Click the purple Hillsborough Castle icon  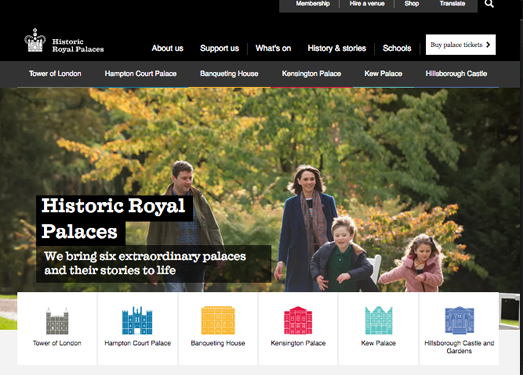point(459,320)
